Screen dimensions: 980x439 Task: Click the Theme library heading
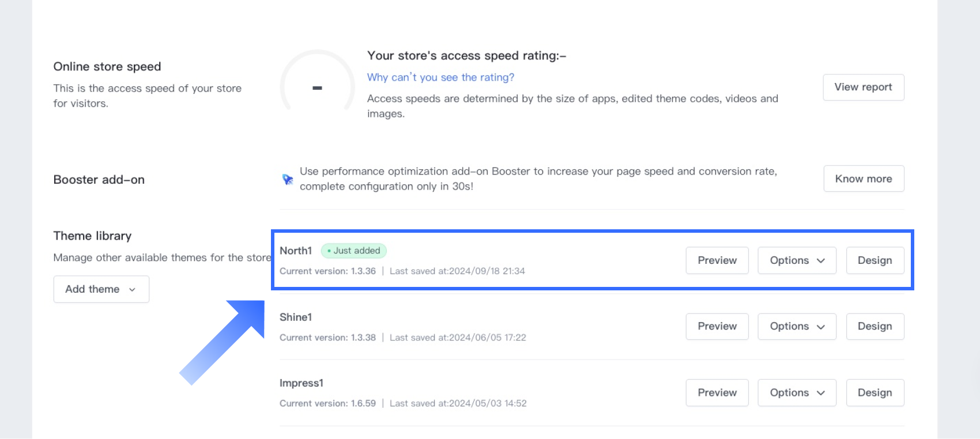(92, 236)
